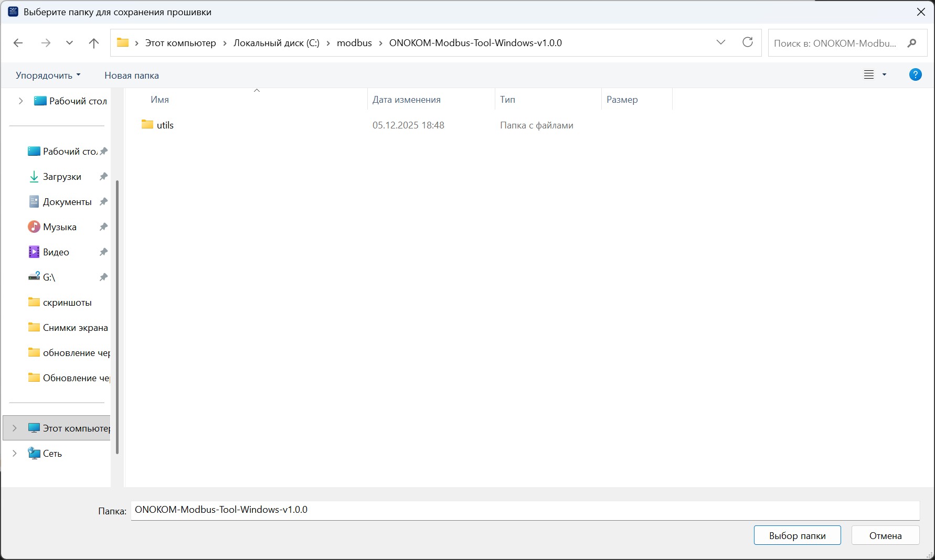Screen dimensions: 935x560
Task: Open the utils folder
Action: tap(165, 125)
